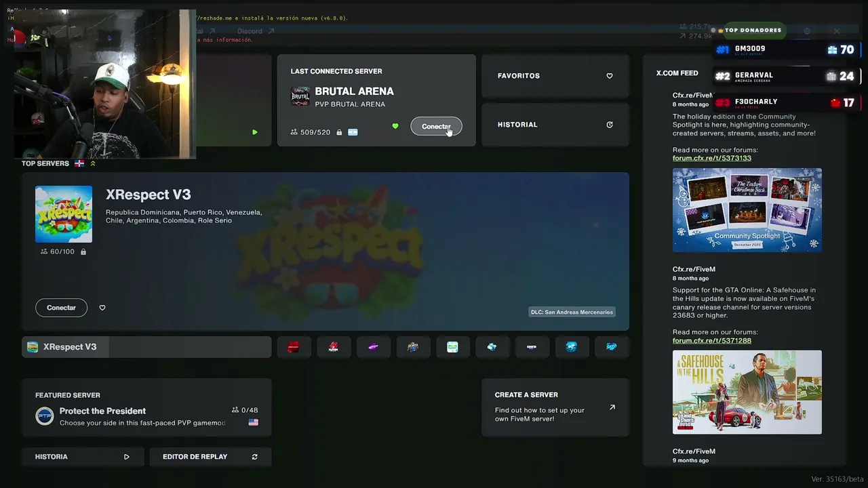Open the forum.cfx.re/t/5373133 link

pyautogui.click(x=712, y=158)
